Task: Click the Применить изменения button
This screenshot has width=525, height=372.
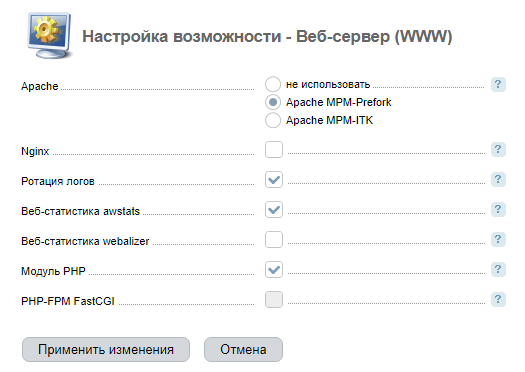Action: pyautogui.click(x=106, y=350)
